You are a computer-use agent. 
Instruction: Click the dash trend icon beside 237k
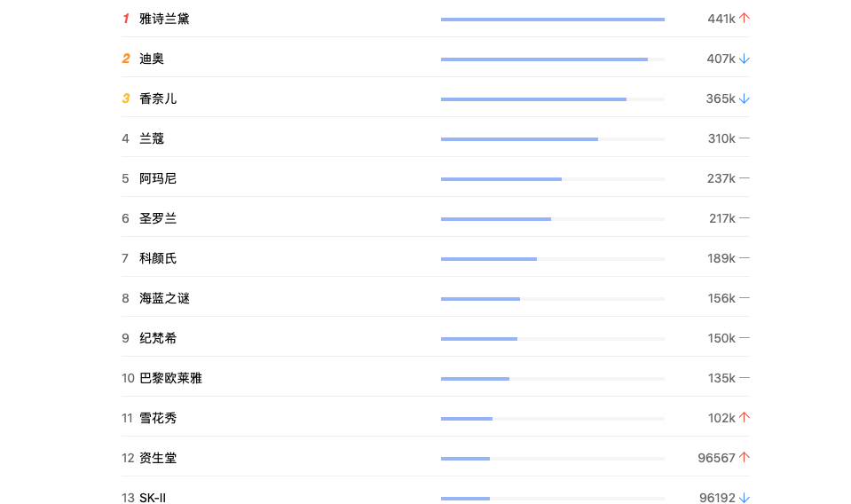[745, 178]
